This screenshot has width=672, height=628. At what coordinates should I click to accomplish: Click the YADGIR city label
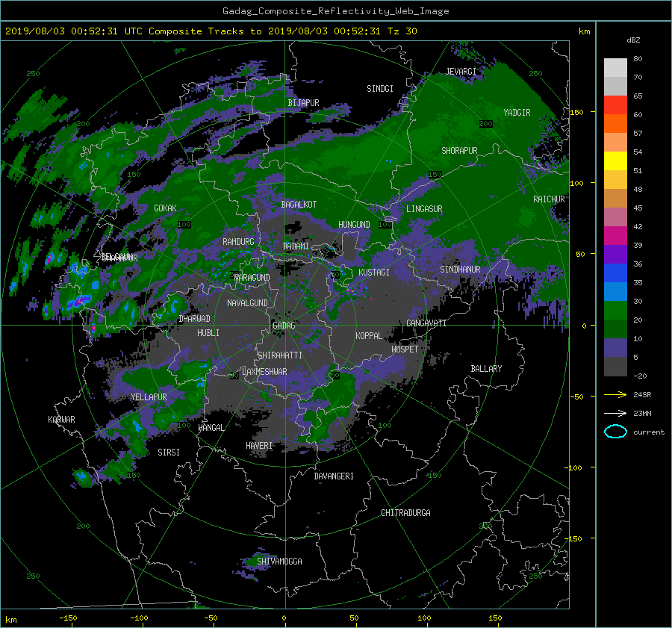click(517, 113)
